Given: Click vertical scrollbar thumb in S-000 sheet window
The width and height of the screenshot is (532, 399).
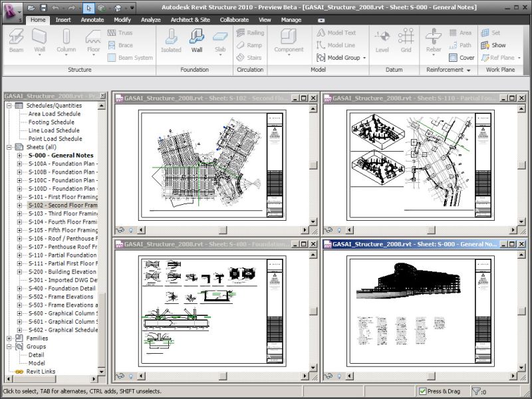Looking at the screenshot, I should click(521, 311).
